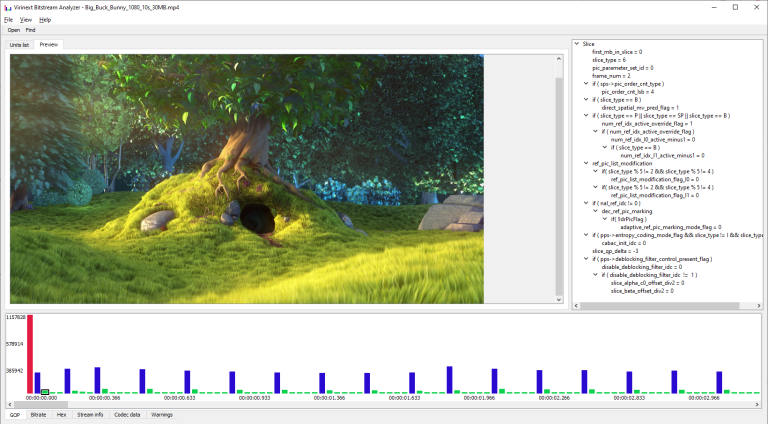Viewport: 768px width, 424px height.
Task: Select num_ref_idx_active_override_flag = 1 row
Action: [647, 123]
